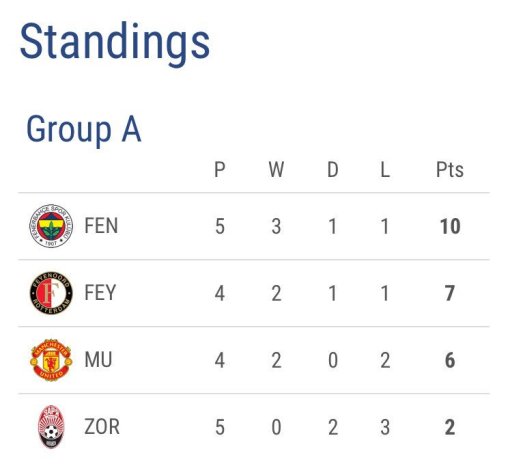Click Feyenoord's 7 points value

450,294
